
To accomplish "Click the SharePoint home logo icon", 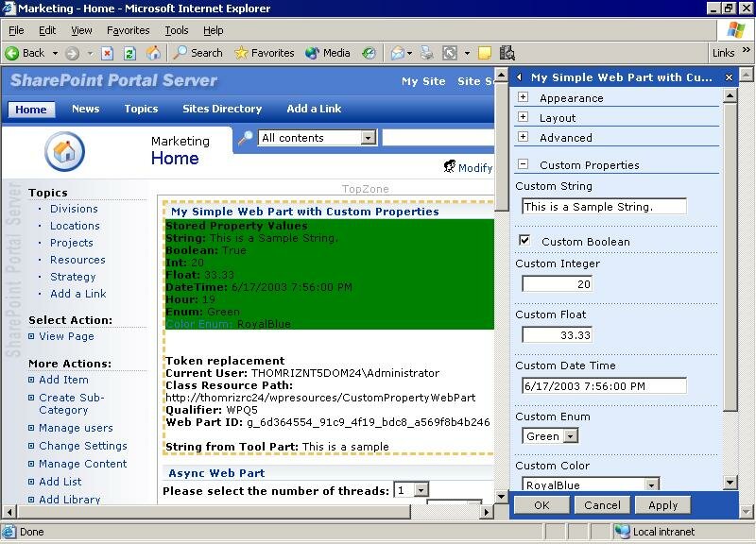I will click(64, 151).
